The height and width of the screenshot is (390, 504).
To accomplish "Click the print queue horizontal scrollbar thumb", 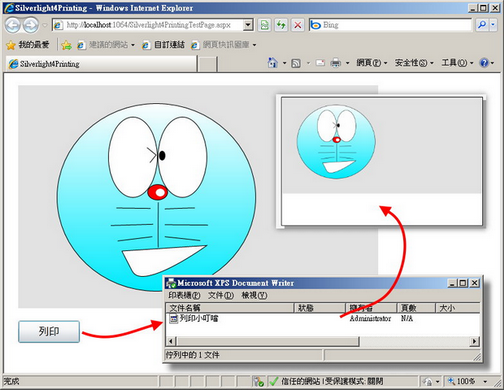I will pos(267,341).
